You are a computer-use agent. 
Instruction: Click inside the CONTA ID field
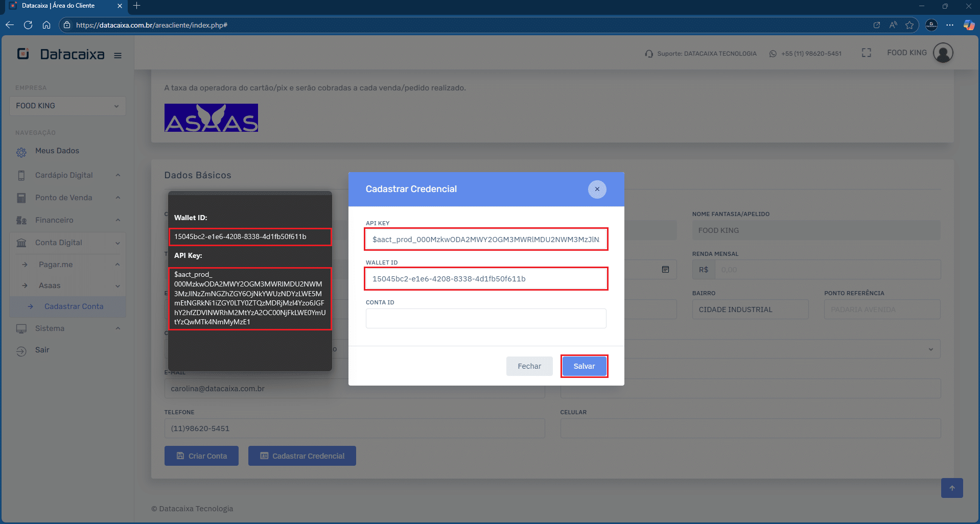pyautogui.click(x=485, y=318)
